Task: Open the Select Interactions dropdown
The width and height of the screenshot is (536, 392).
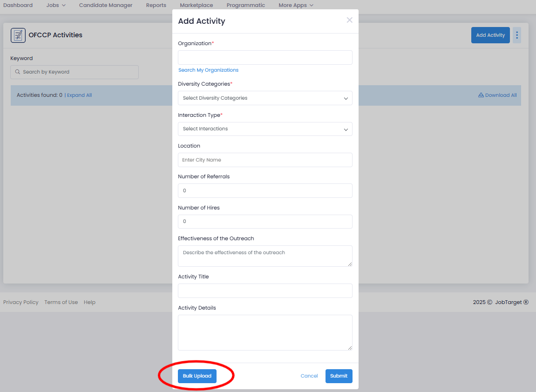Action: coord(265,129)
